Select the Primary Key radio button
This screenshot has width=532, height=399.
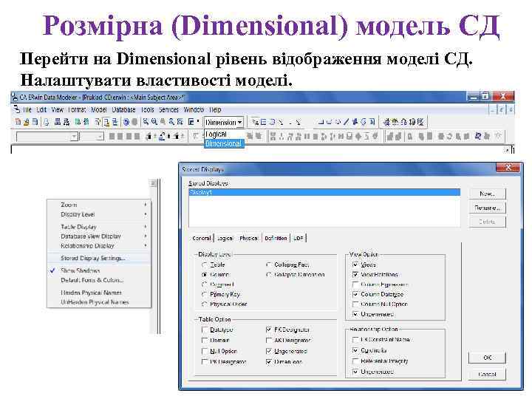click(x=205, y=294)
